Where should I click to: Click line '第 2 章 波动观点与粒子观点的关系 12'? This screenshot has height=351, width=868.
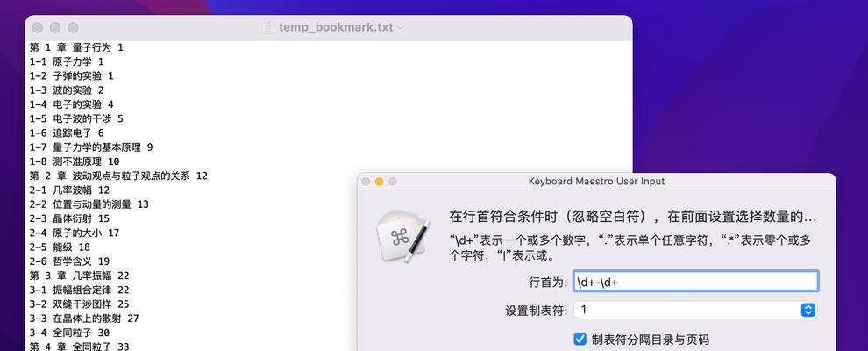click(118, 176)
